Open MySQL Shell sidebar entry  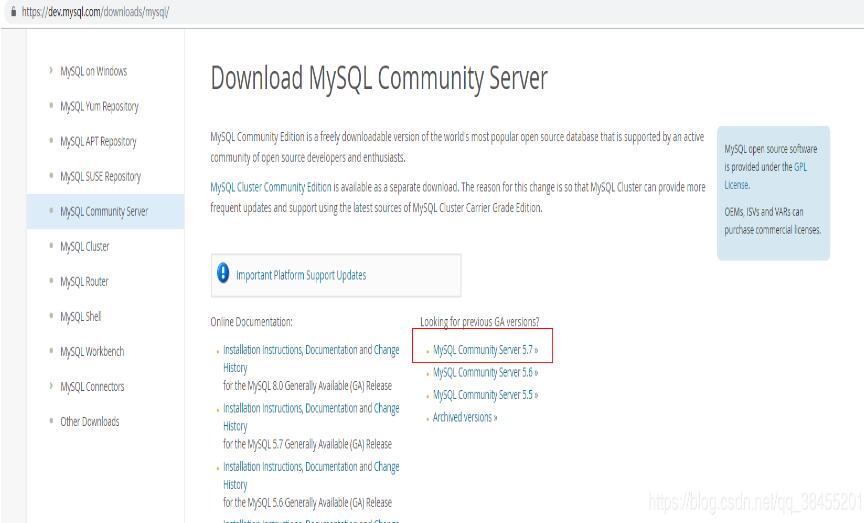tap(80, 317)
